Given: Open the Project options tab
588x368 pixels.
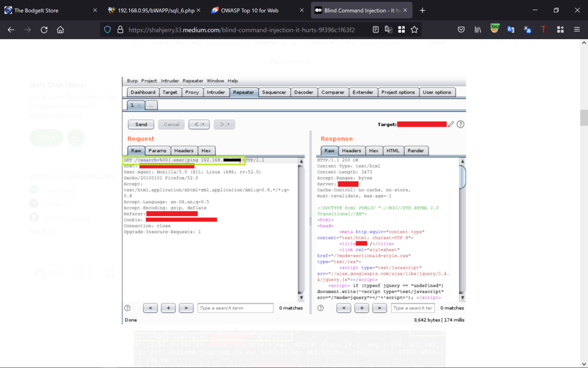Looking at the screenshot, I should pyautogui.click(x=398, y=92).
